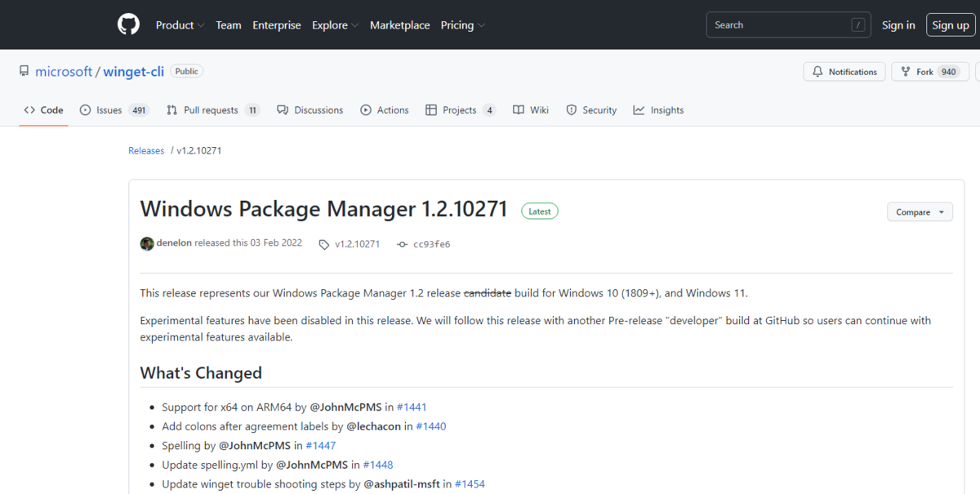Screen dimensions: 980x494
Task: Open the denelon user profile link
Action: pos(174,243)
